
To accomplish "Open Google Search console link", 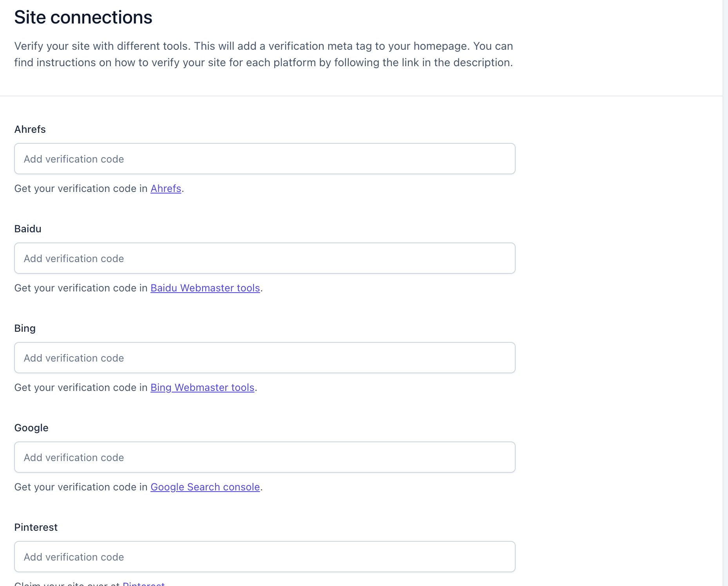I will 205,487.
